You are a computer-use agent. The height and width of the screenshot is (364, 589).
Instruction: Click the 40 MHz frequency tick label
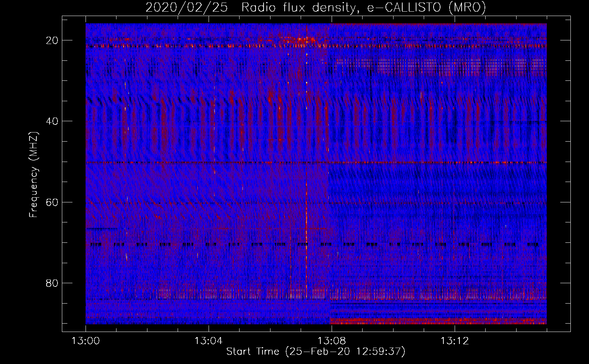pos(52,121)
